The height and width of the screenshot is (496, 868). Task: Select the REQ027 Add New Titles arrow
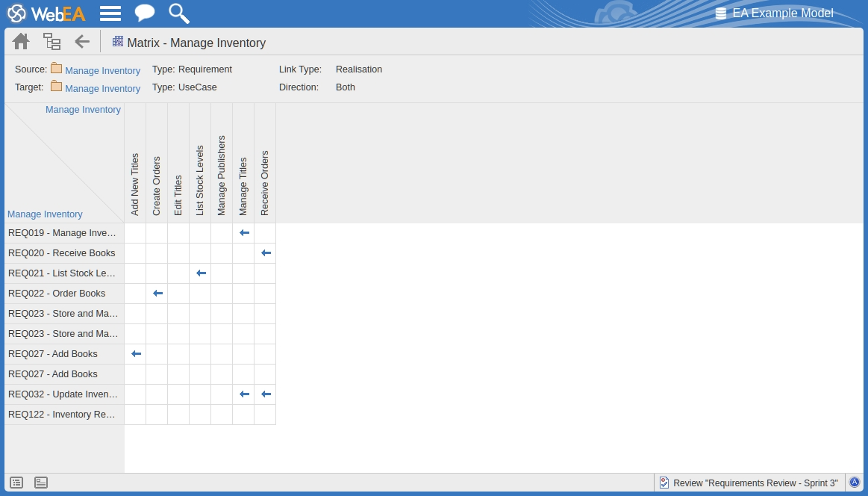135,354
